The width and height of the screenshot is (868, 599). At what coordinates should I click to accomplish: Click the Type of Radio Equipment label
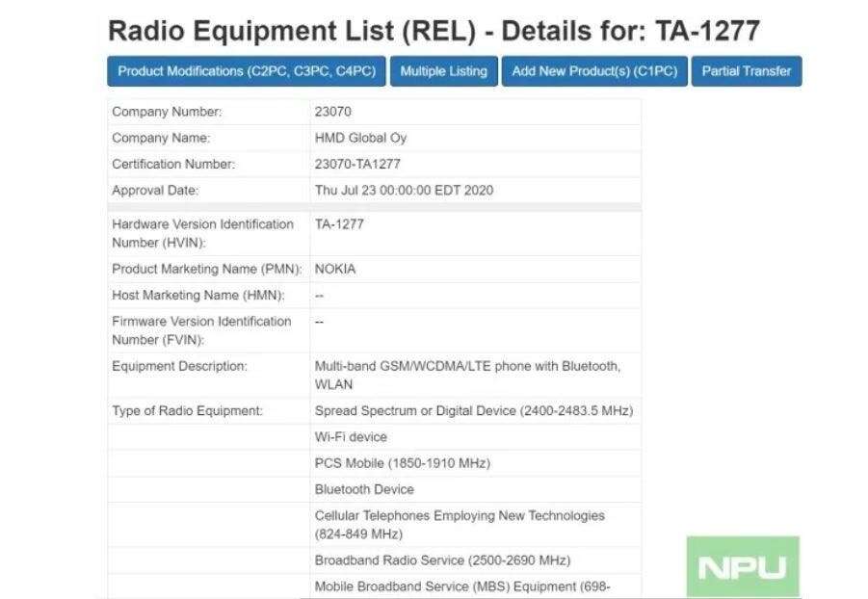coord(187,411)
